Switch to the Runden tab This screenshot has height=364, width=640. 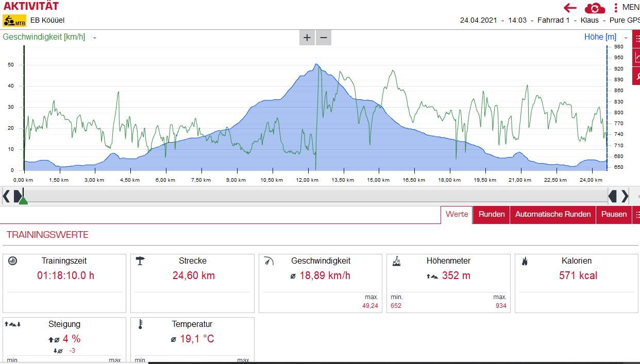[x=492, y=214]
